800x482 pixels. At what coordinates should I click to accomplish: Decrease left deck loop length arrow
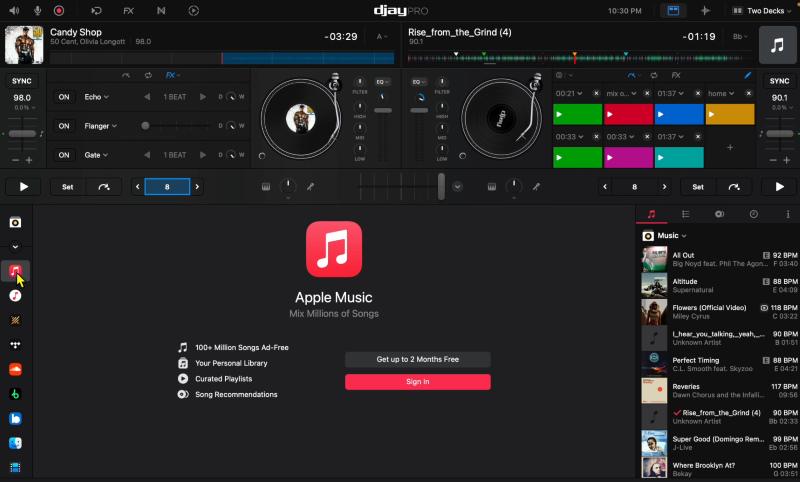point(137,187)
